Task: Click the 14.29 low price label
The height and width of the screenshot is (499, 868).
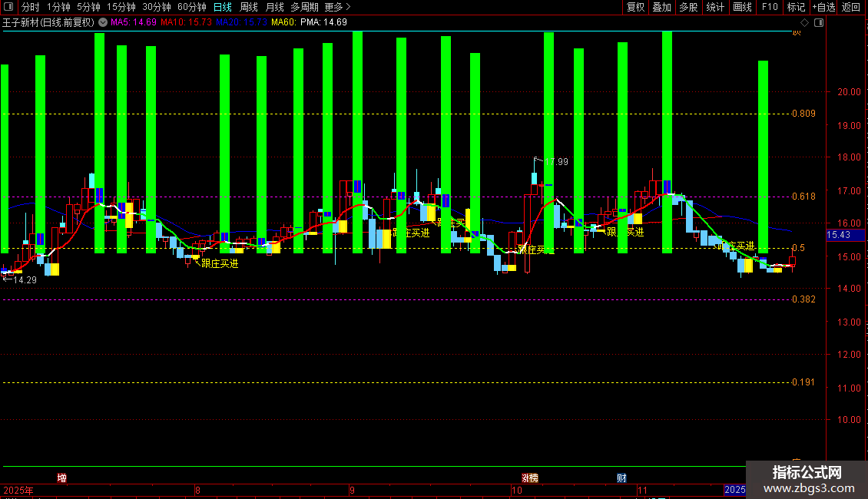Action: pyautogui.click(x=25, y=280)
